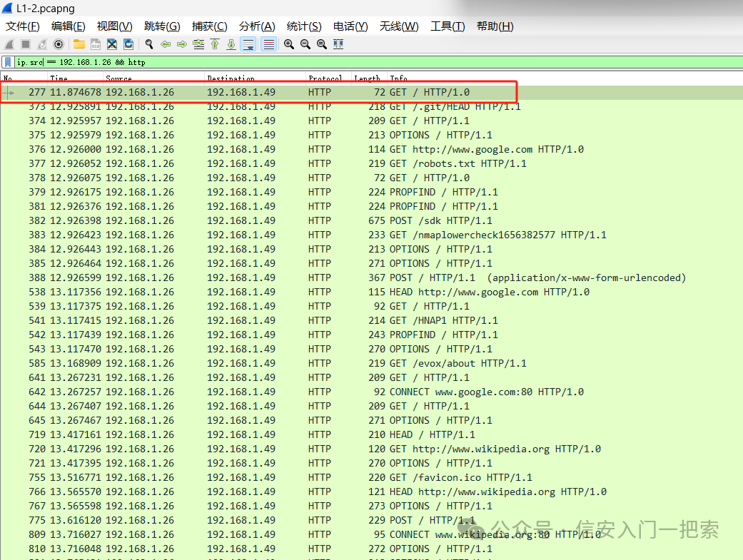Jump to first packet icon
This screenshot has height=560, width=743.
point(215,44)
